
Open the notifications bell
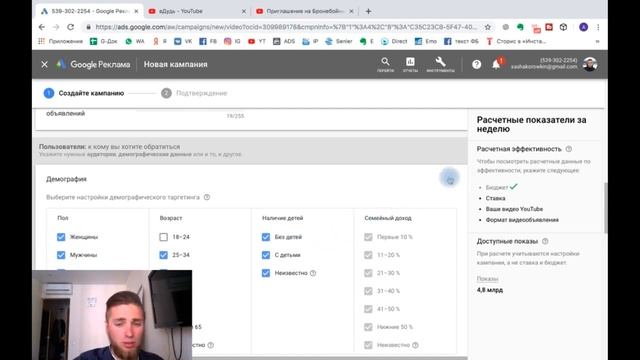point(496,64)
